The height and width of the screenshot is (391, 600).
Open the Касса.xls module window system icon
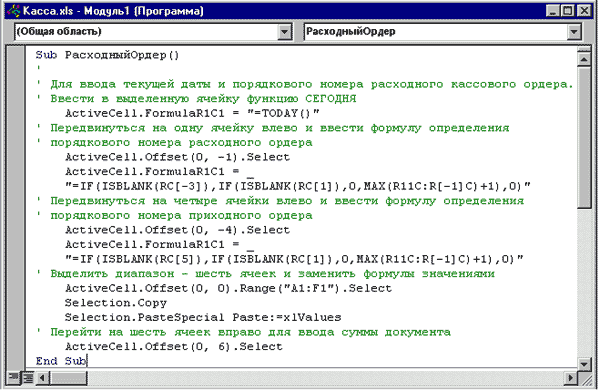point(14,11)
